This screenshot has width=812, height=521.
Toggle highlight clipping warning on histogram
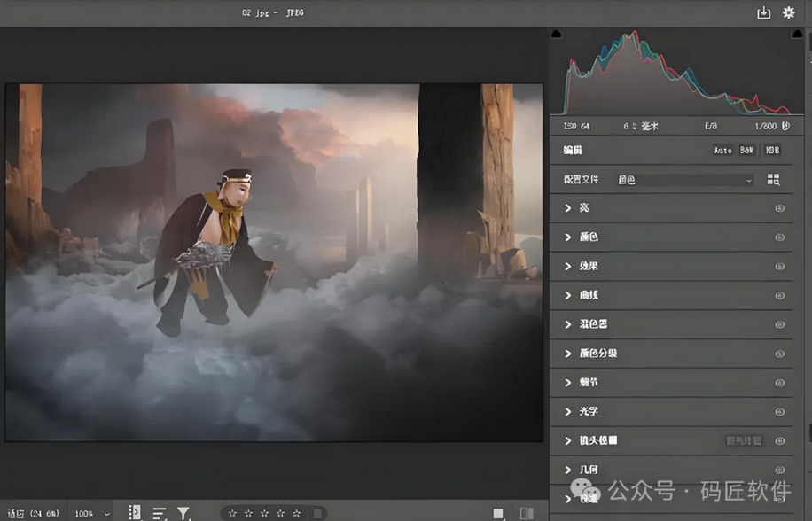tap(797, 35)
